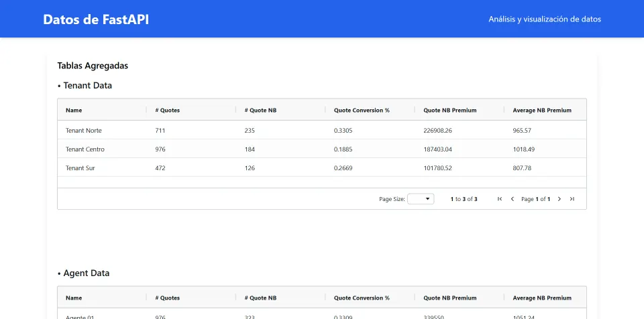
Task: Sort Tenant table by Quote NB Premium
Action: [450, 110]
